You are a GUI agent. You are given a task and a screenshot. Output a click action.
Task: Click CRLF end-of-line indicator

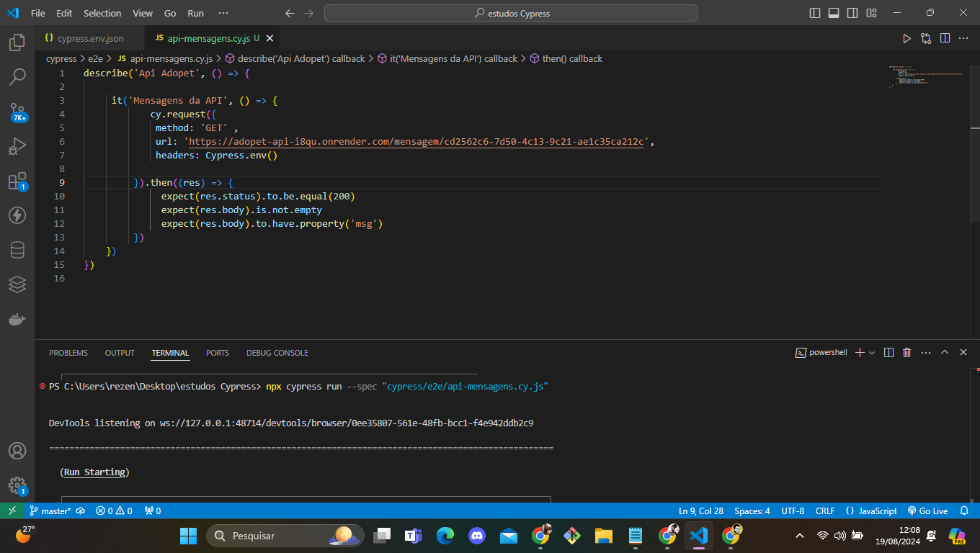point(825,511)
